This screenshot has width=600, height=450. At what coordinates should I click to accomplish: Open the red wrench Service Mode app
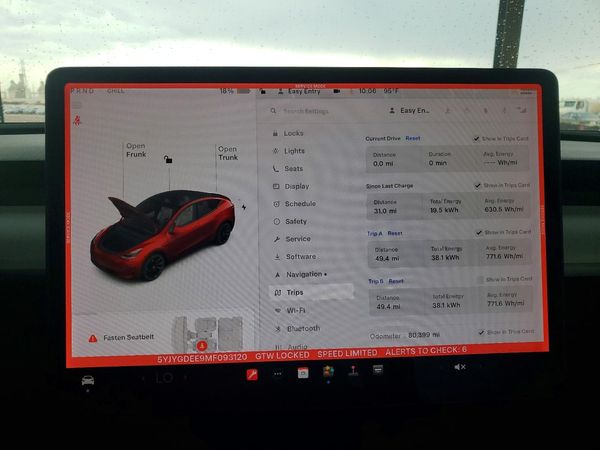click(x=252, y=374)
